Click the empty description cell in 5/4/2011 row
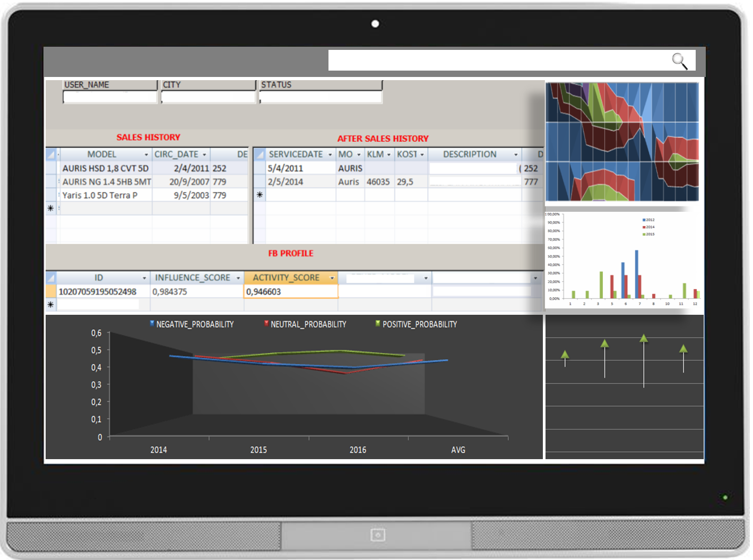 (473, 168)
